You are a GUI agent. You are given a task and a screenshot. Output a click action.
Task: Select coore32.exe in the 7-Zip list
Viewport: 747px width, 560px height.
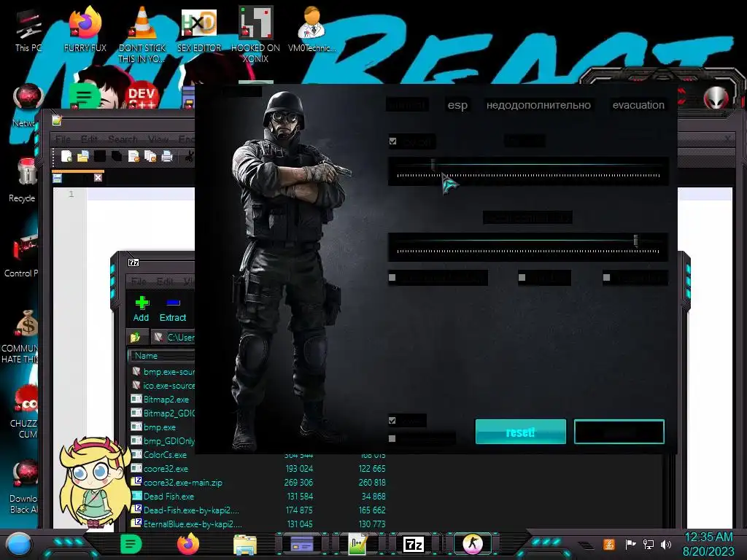166,469
